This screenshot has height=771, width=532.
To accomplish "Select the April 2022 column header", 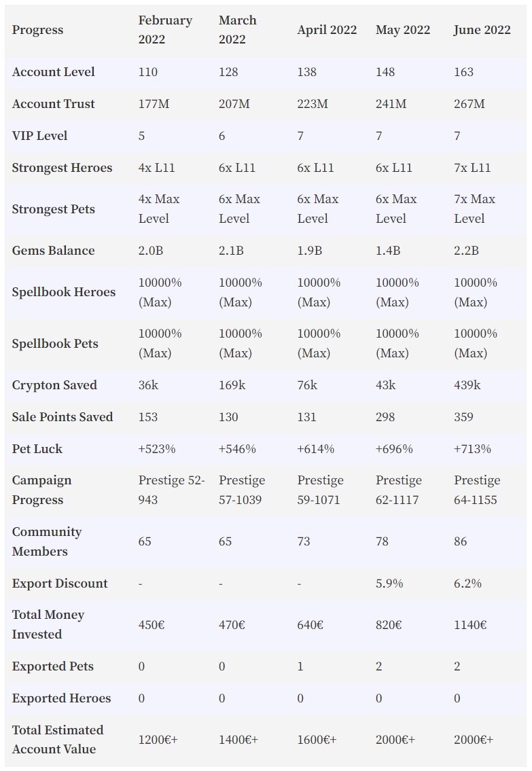I will pos(327,30).
